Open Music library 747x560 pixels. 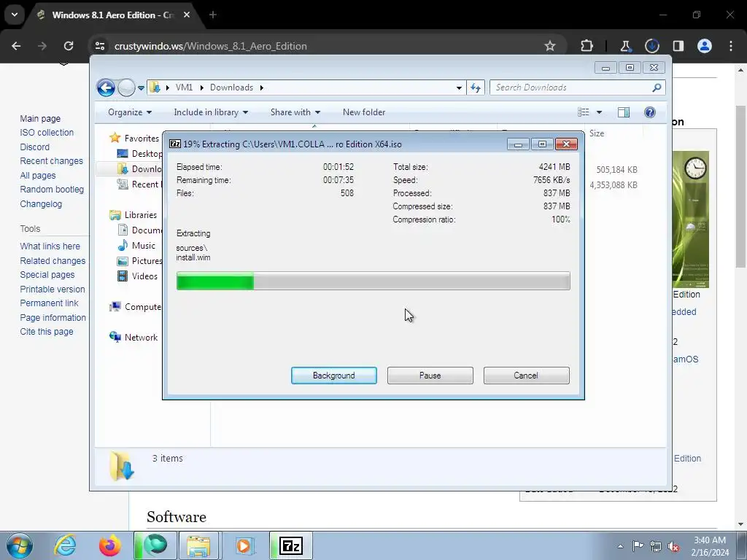[144, 246]
